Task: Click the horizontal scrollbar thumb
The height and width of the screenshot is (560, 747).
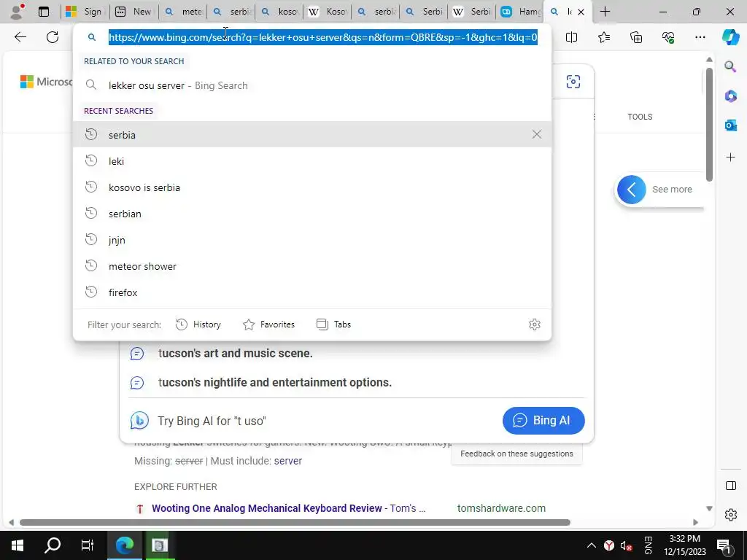Action: [x=295, y=522]
